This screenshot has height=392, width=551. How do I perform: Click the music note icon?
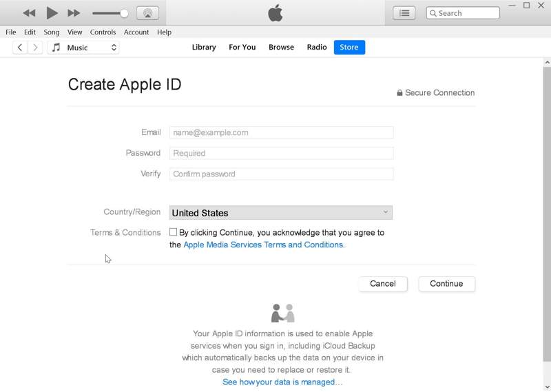tap(56, 47)
